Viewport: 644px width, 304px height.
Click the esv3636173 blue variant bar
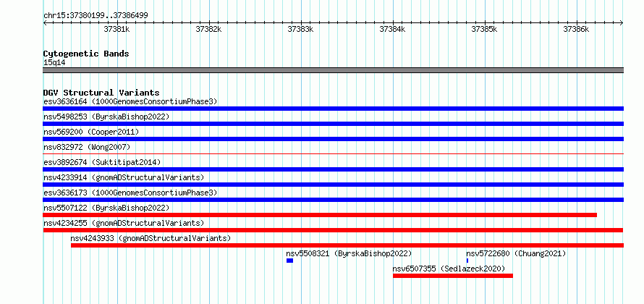(333, 200)
